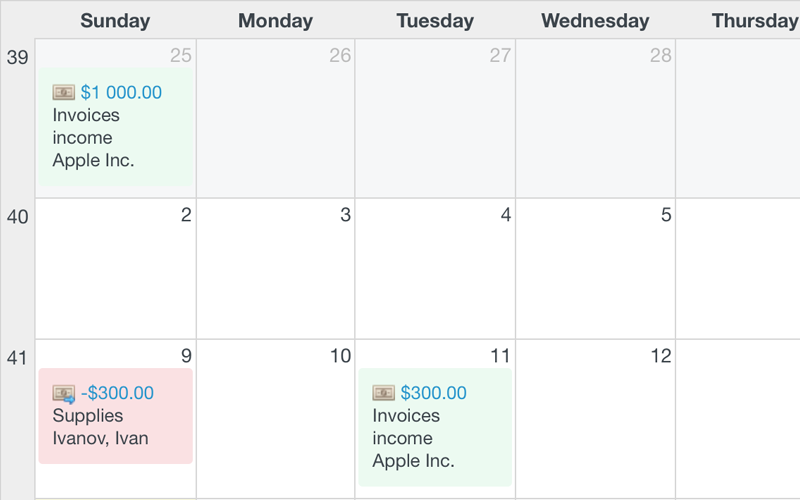Select the green Apple Inc. entry on the 25th
Image resolution: width=800 pixels, height=500 pixels.
point(116,127)
